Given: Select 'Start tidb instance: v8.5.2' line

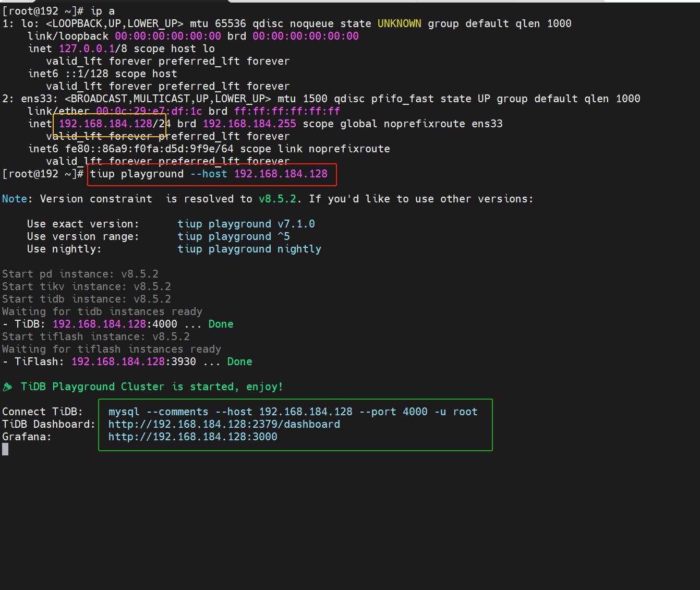Looking at the screenshot, I should pyautogui.click(x=87, y=299).
